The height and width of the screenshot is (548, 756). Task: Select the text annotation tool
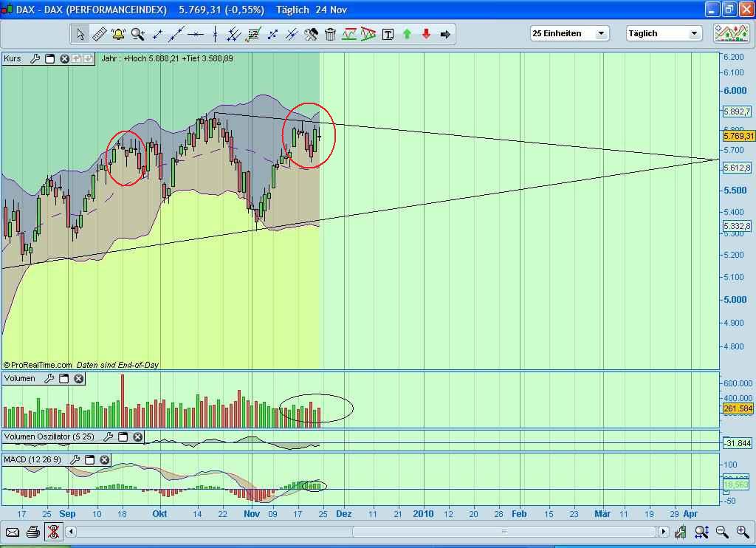click(x=388, y=34)
